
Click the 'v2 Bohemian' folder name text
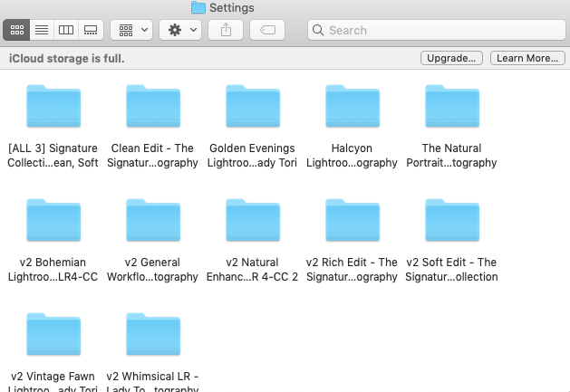[x=53, y=263]
